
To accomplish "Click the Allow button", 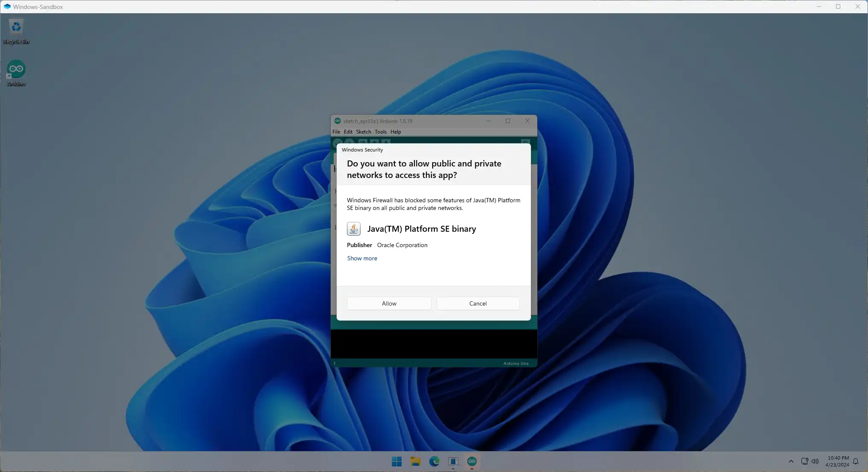I will [389, 303].
